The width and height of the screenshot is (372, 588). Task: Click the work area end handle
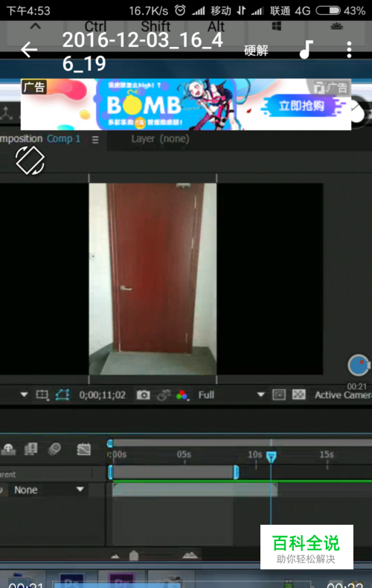coord(236,472)
